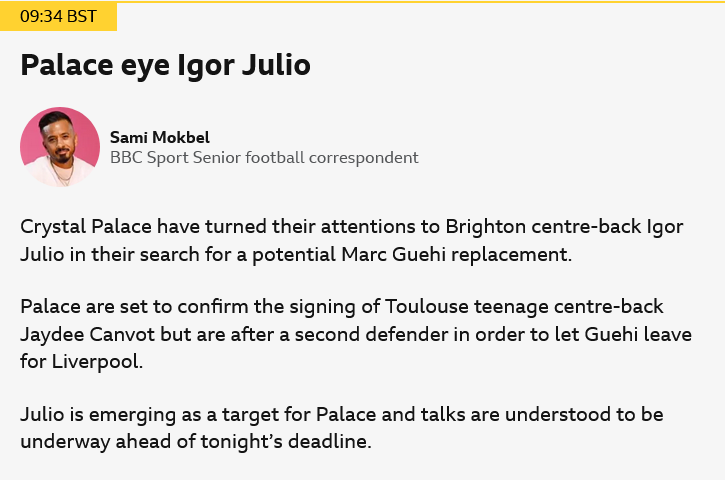Click Julio at the start of the final paragraph

[42, 414]
